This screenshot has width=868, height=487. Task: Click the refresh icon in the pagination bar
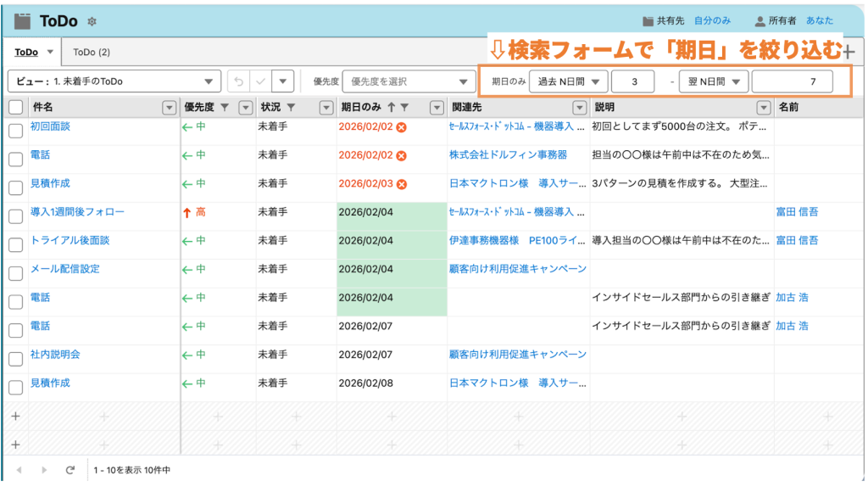70,469
